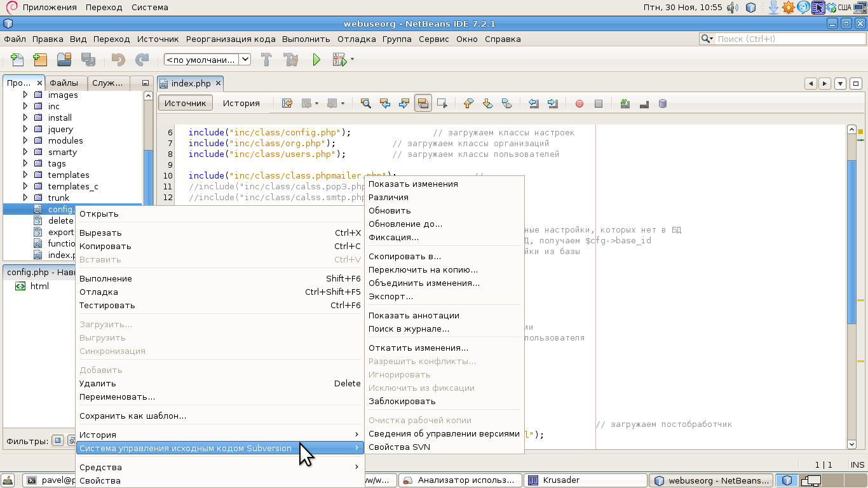
Task: Click the Run Project green arrow
Action: (x=316, y=60)
